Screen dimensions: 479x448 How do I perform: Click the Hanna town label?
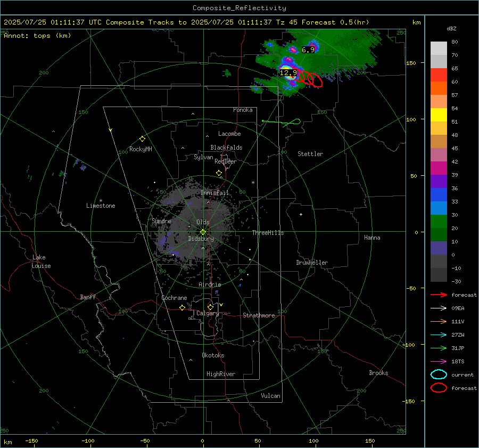pos(372,238)
